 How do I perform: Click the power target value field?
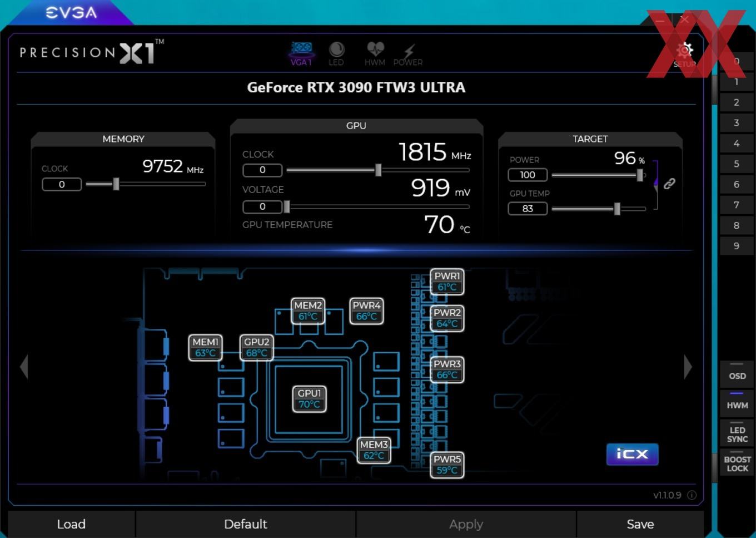click(528, 175)
